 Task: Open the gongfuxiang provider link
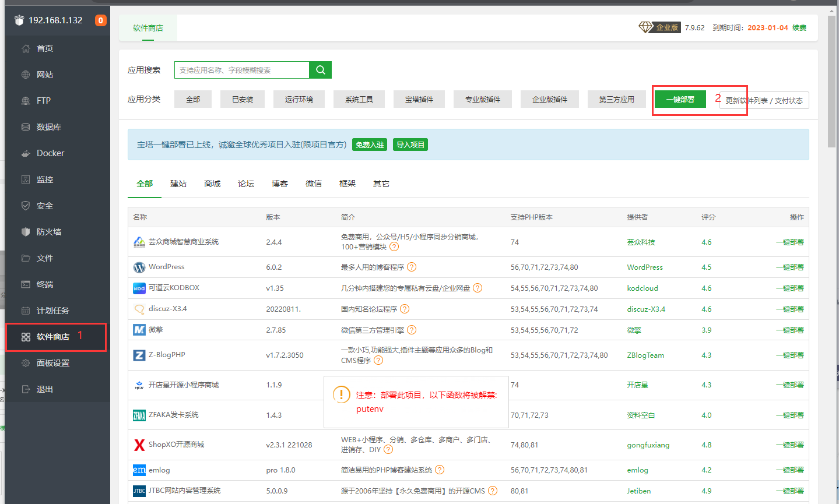click(648, 445)
